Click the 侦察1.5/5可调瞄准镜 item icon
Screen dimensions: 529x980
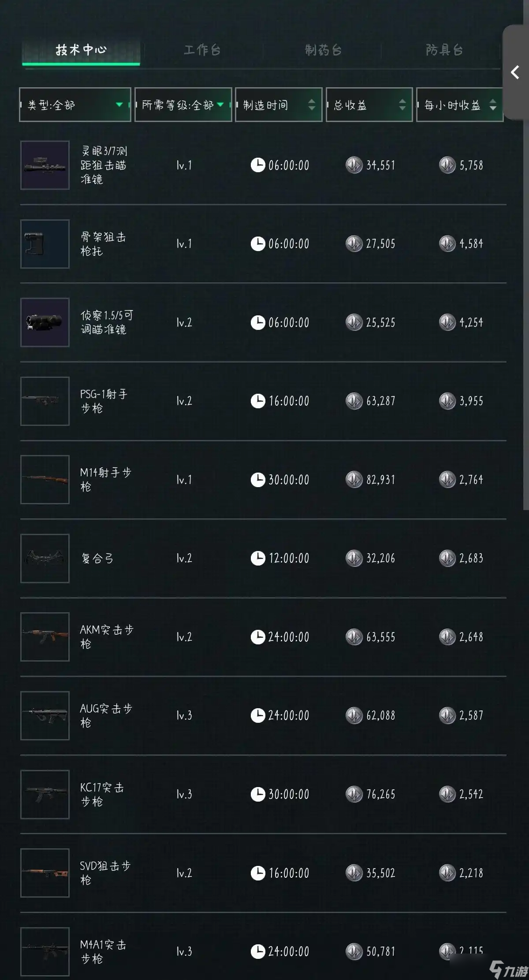[45, 322]
